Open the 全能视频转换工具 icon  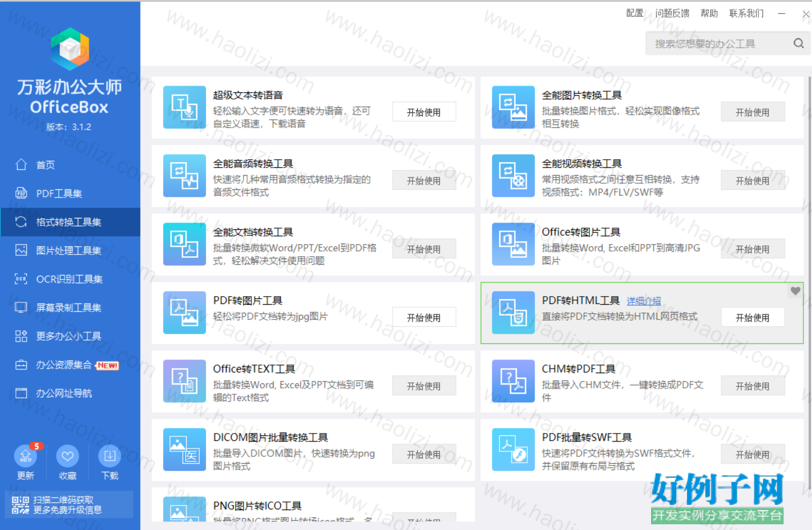pyautogui.click(x=513, y=176)
